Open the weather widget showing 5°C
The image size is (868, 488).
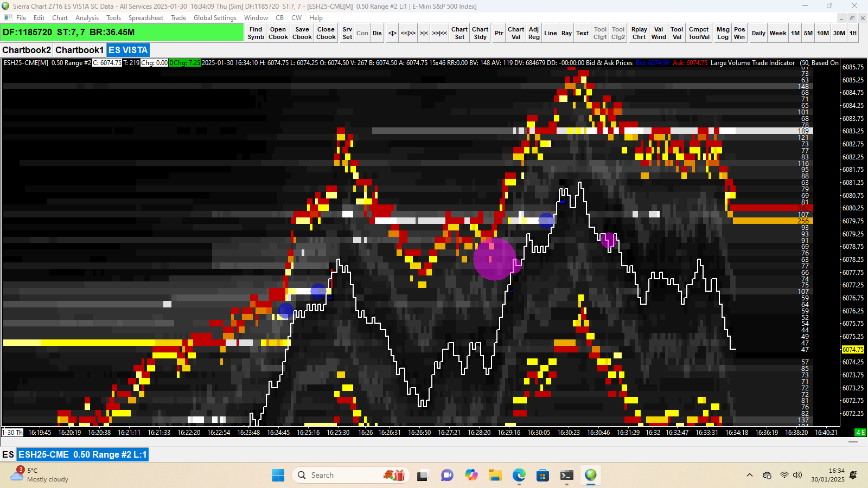tap(41, 475)
